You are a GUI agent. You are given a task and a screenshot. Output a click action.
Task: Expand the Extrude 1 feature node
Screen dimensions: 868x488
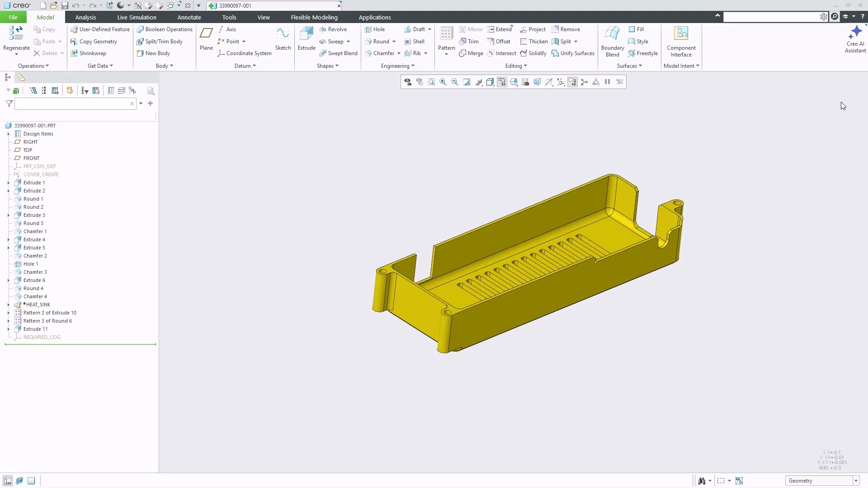click(x=9, y=183)
